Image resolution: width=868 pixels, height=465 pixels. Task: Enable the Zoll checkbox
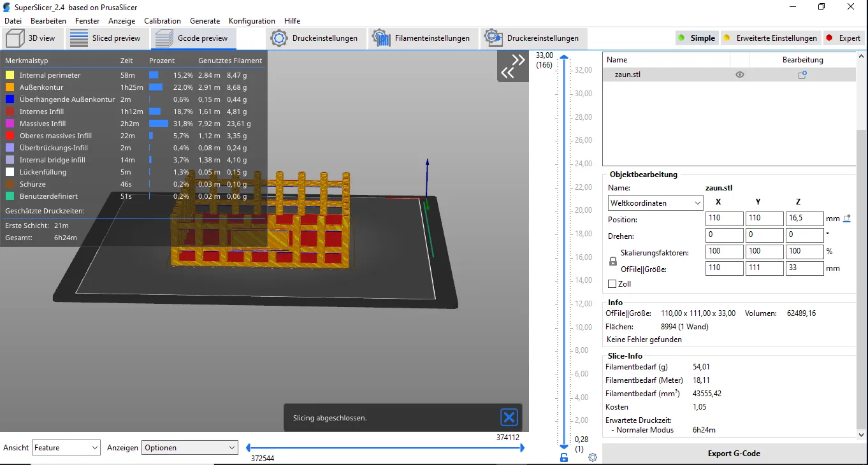[612, 284]
